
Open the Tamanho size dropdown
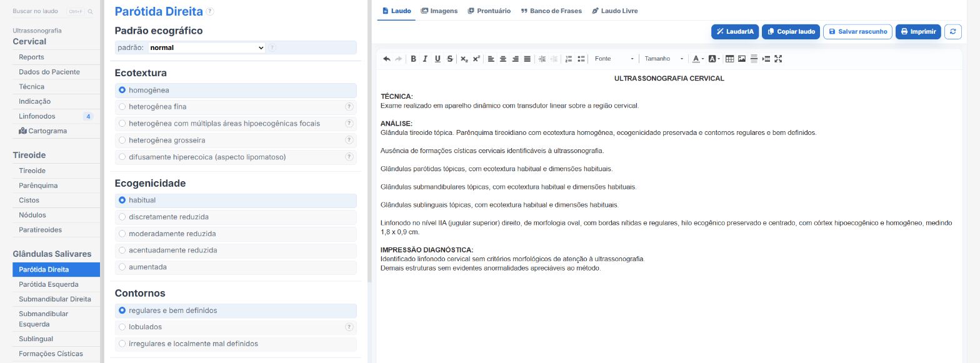[664, 59]
